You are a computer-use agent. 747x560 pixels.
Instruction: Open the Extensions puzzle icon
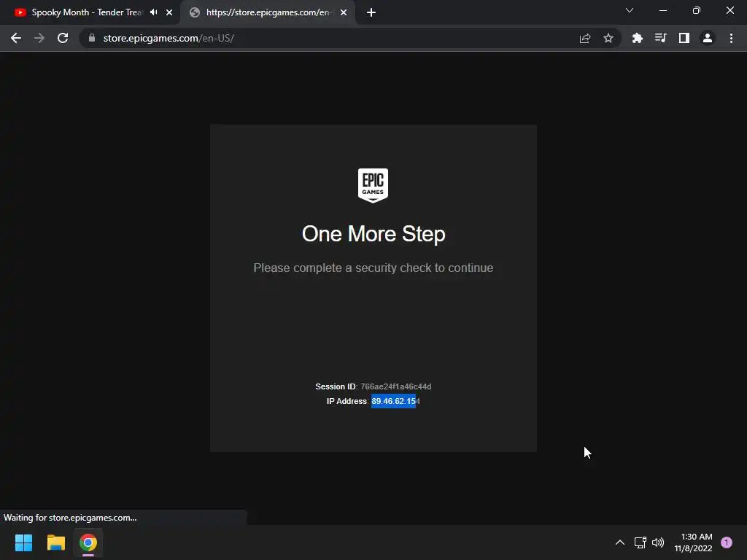638,38
